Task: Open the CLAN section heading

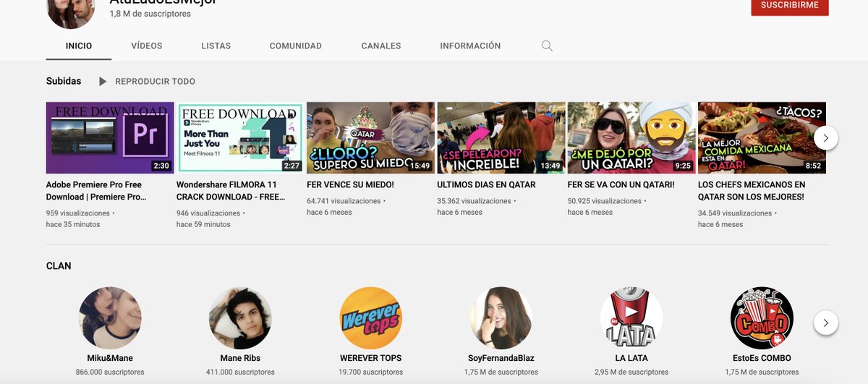Action: (59, 266)
